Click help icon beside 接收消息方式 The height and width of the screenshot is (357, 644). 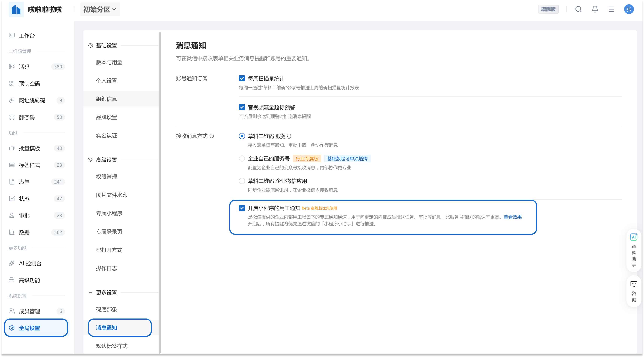(212, 136)
